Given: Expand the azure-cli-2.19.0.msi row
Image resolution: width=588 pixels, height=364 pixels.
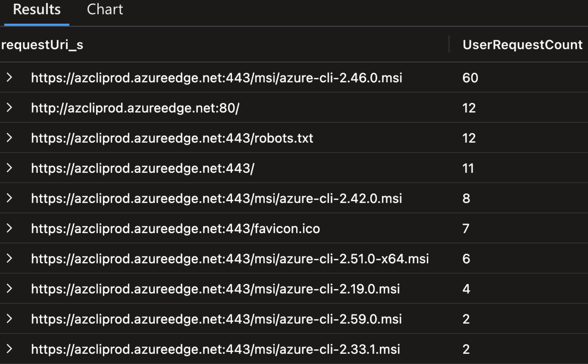Looking at the screenshot, I should [x=9, y=289].
